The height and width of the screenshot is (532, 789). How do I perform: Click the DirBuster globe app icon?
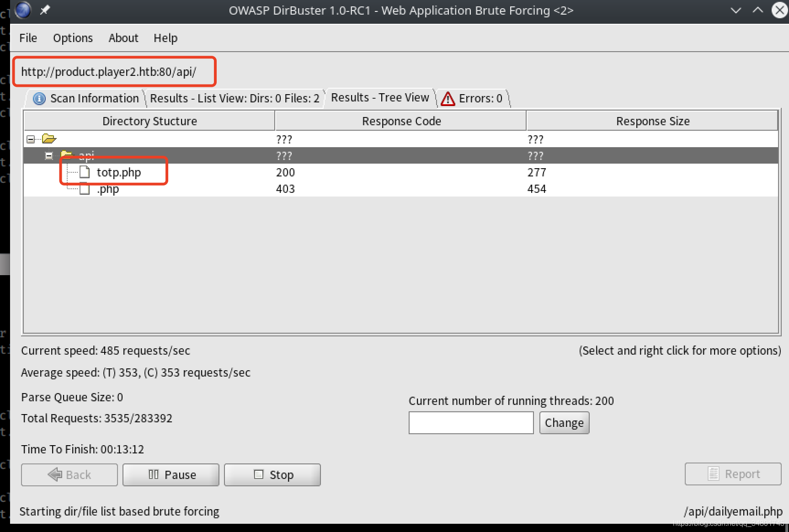click(x=23, y=10)
